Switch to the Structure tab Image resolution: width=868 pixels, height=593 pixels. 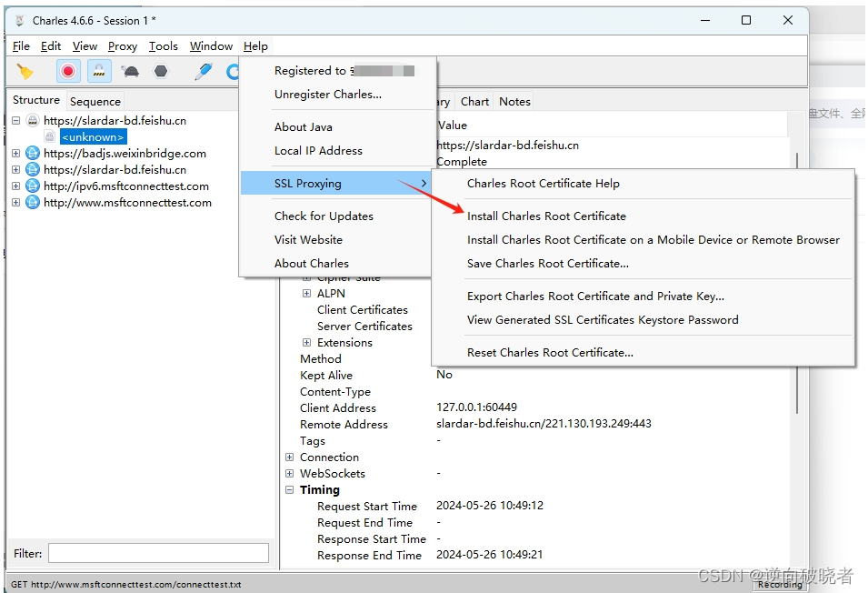click(36, 100)
